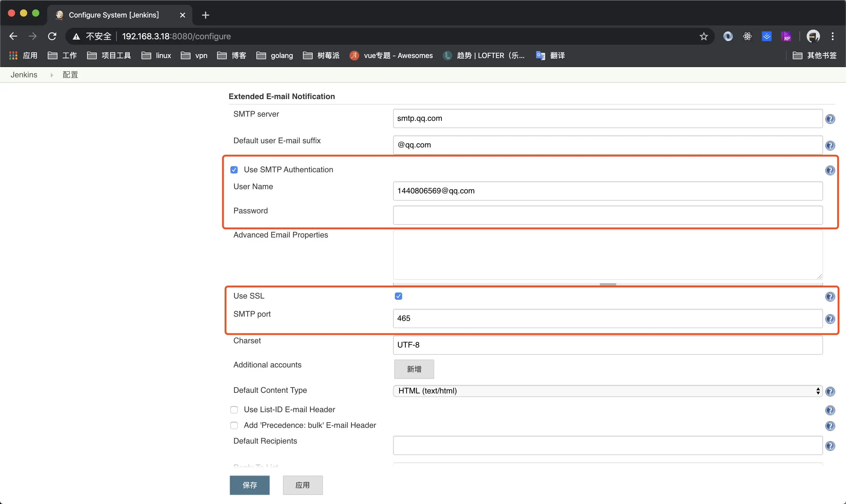
Task: Open help icon beside SMTP port field
Action: [830, 318]
